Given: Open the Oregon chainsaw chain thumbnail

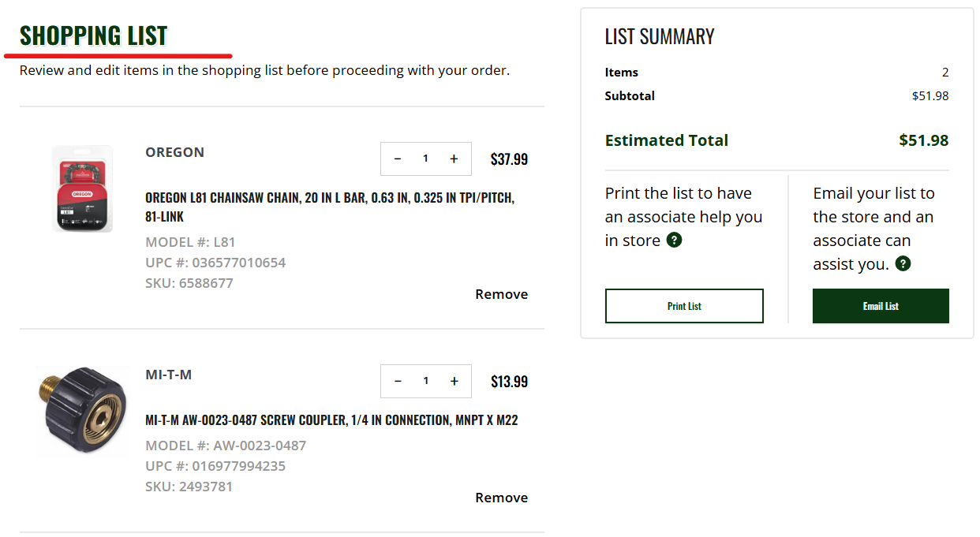Looking at the screenshot, I should point(82,188).
